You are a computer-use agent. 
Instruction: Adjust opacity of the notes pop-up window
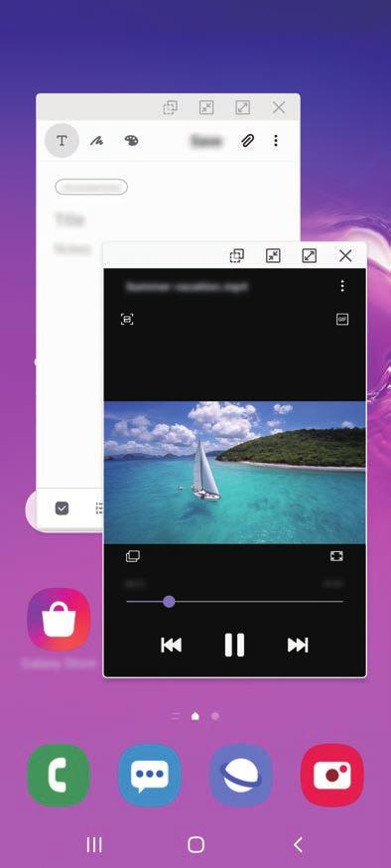point(171,107)
